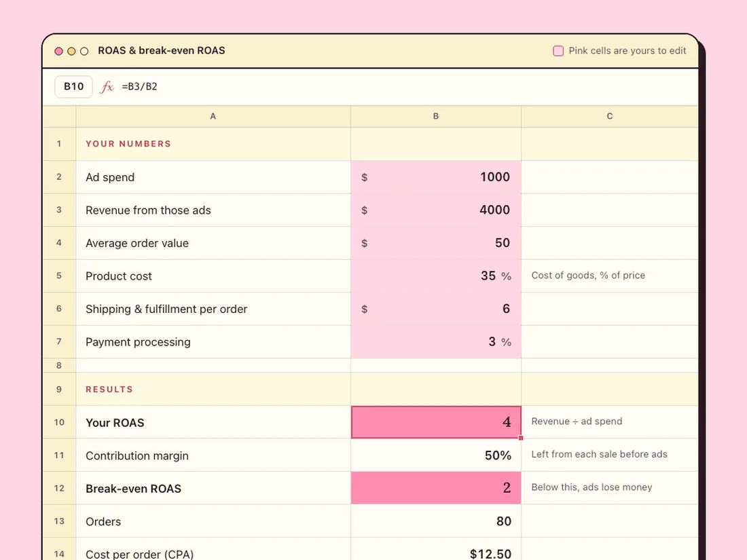
Task: Select Break-even ROAS result cell 2
Action: coord(436,488)
